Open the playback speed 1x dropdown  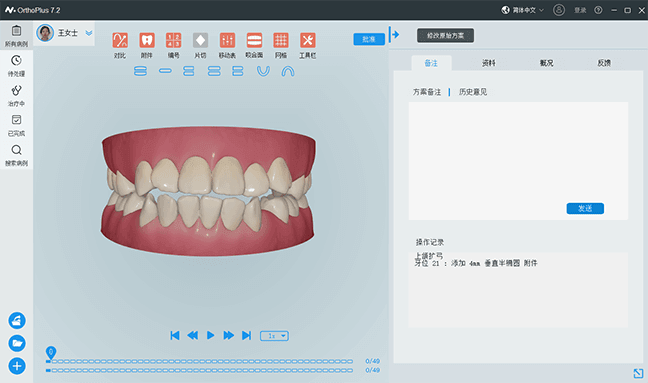[x=274, y=336]
